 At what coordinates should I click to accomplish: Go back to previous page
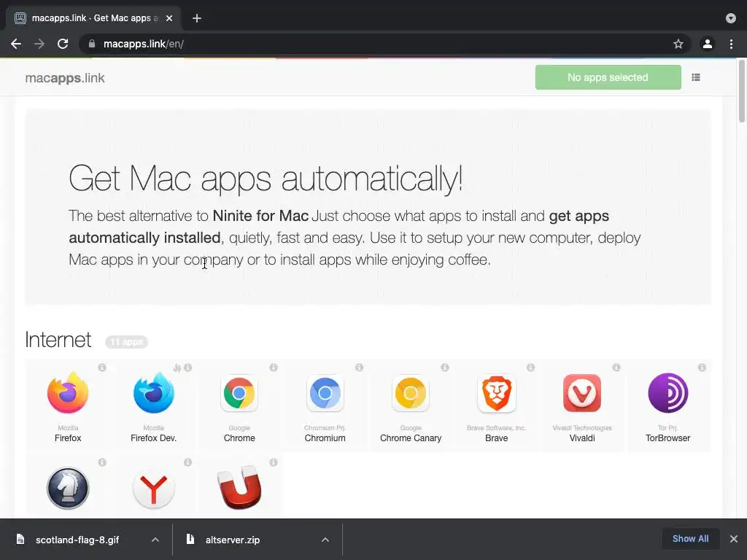(x=16, y=44)
